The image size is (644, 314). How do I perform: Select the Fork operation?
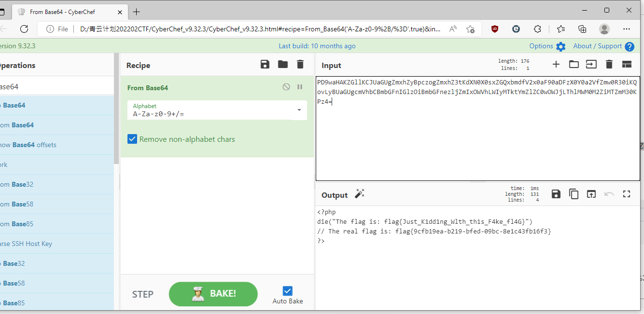tap(57, 164)
